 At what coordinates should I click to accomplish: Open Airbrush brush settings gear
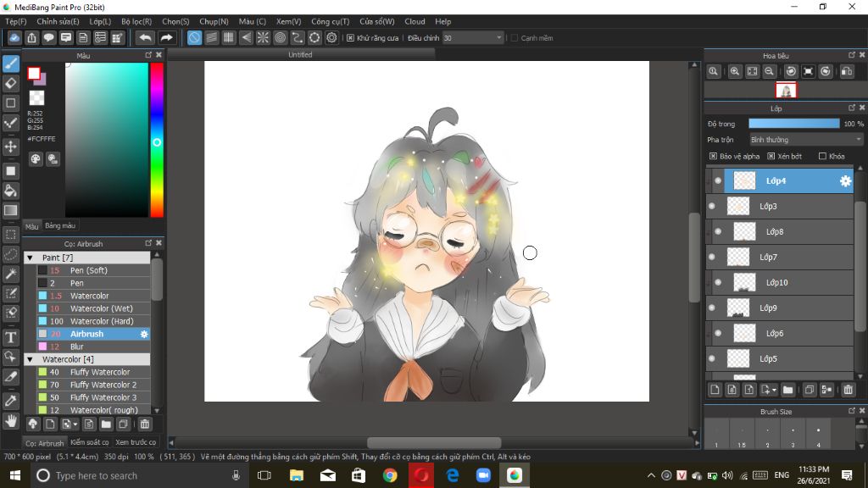(x=144, y=334)
